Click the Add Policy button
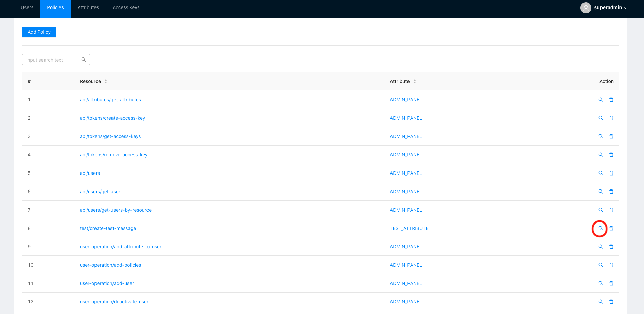This screenshot has width=644, height=314. tap(39, 32)
